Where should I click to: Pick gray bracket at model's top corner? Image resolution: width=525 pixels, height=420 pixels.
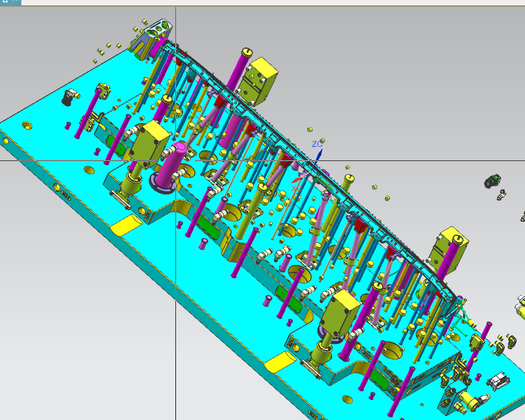click(x=159, y=30)
